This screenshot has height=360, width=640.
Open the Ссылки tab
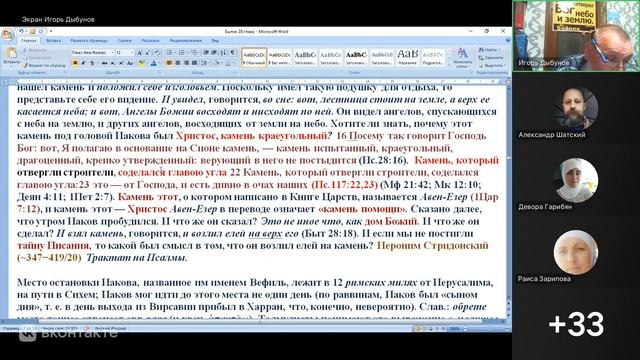click(124, 40)
